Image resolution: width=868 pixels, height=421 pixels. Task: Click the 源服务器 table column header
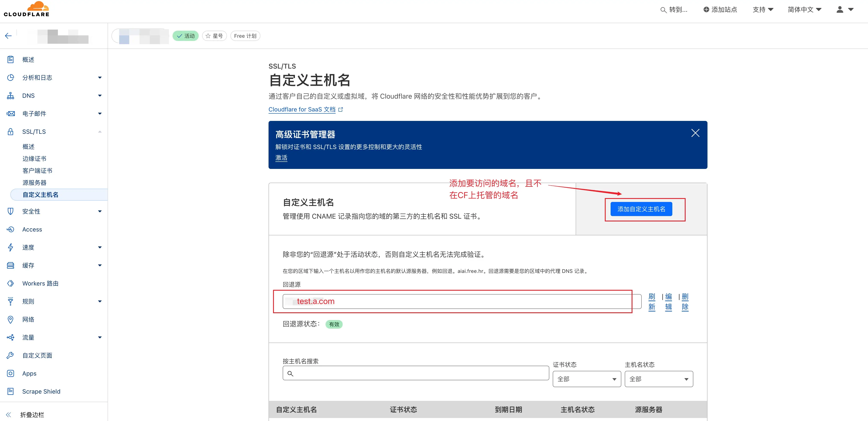649,410
